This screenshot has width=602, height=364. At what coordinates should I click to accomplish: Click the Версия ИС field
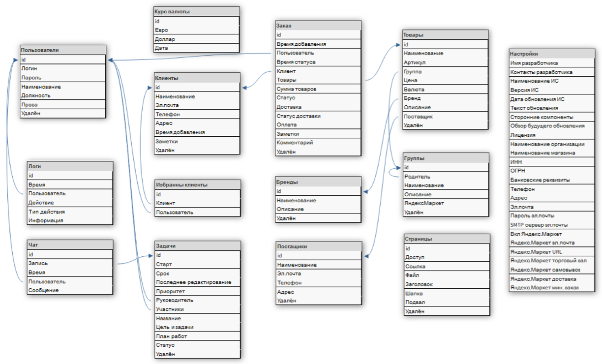coord(552,90)
